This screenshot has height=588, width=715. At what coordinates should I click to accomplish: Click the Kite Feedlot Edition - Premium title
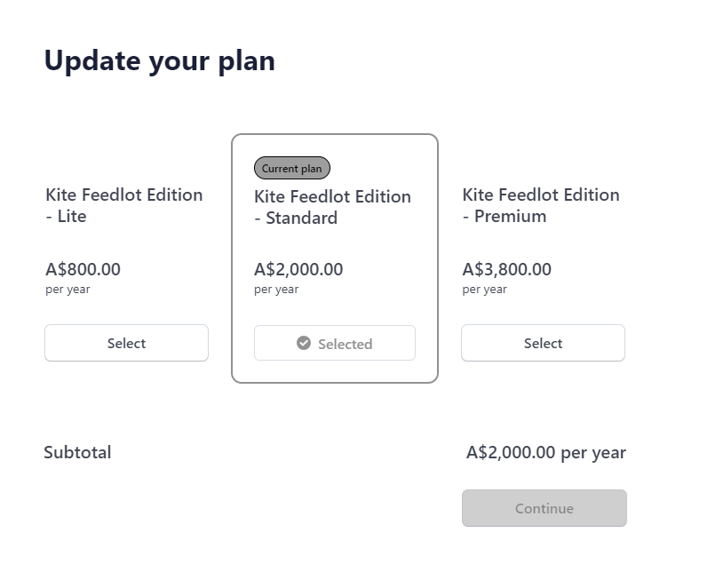coord(541,205)
